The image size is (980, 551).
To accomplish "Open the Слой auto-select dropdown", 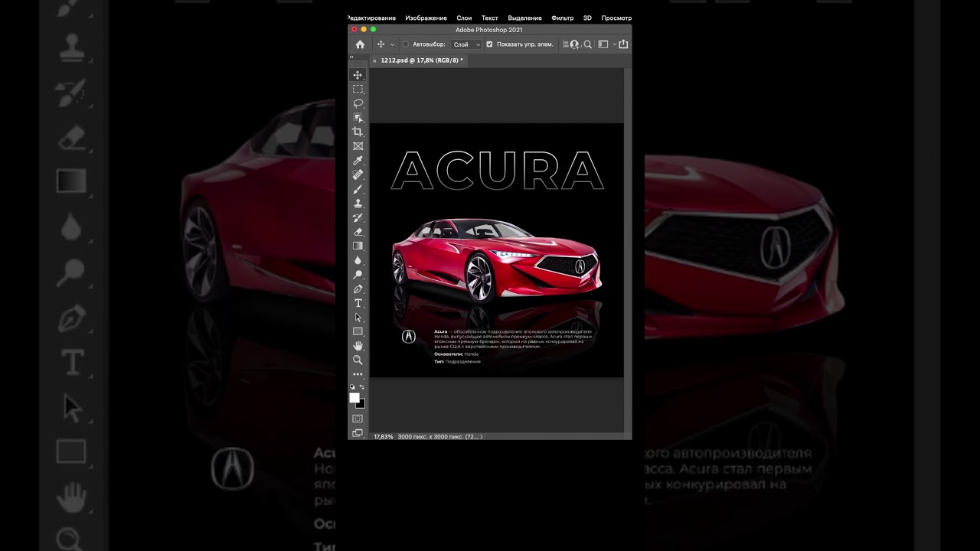I will [x=466, y=44].
